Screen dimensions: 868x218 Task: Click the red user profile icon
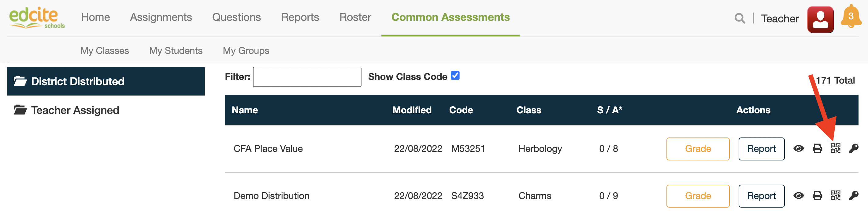click(x=820, y=19)
